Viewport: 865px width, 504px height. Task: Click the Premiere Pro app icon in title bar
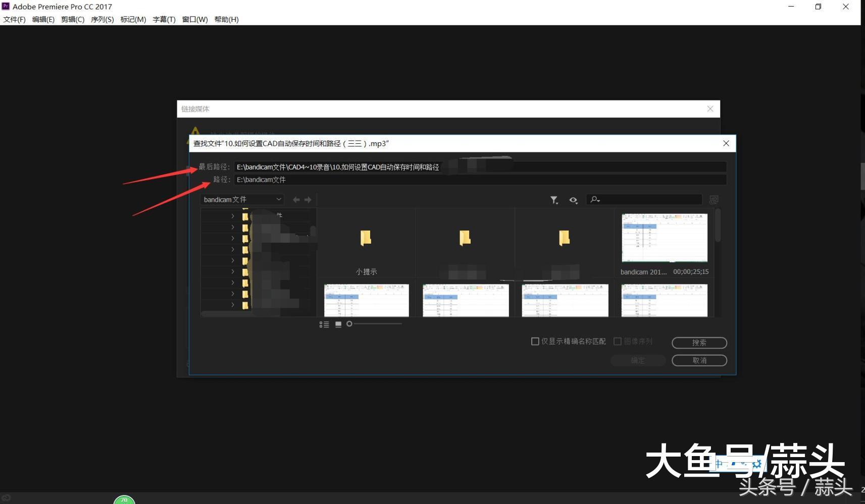point(6,6)
